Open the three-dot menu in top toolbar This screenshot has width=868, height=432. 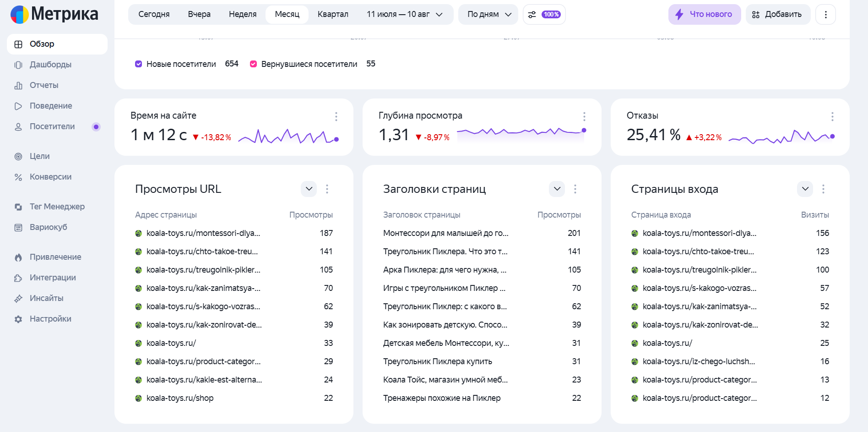(x=825, y=14)
